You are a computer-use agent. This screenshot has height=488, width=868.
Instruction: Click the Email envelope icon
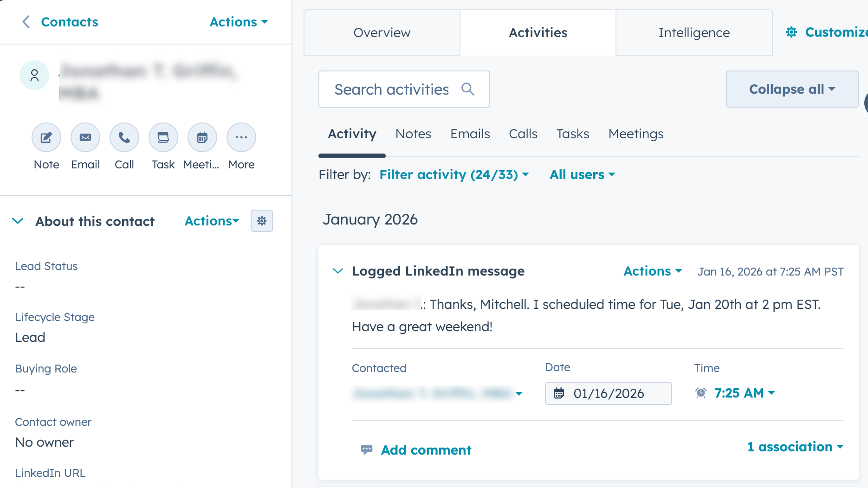tap(85, 137)
